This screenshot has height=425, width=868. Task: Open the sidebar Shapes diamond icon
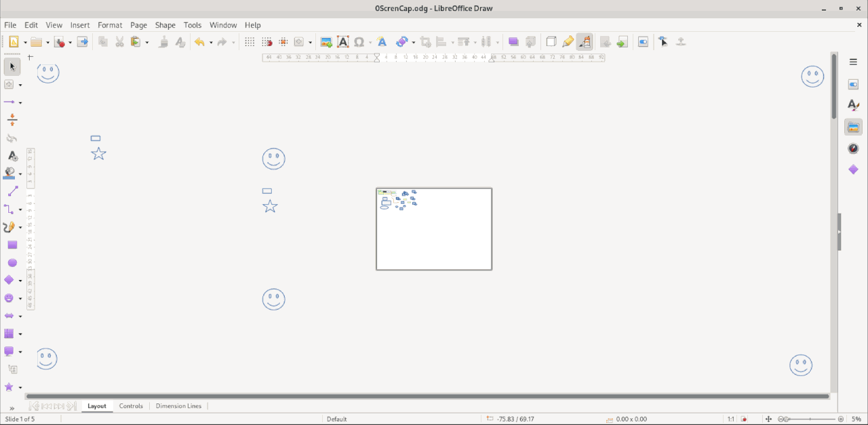coord(853,169)
